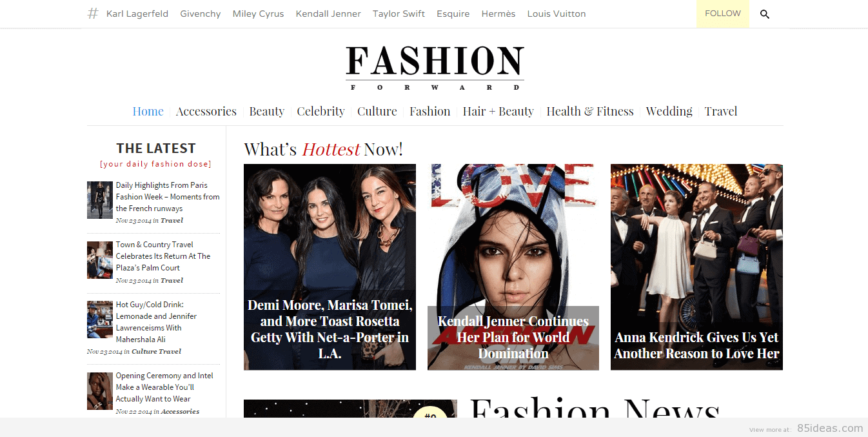Click Nov 23 2014 date under Paris article
The height and width of the screenshot is (437, 868).
point(133,221)
